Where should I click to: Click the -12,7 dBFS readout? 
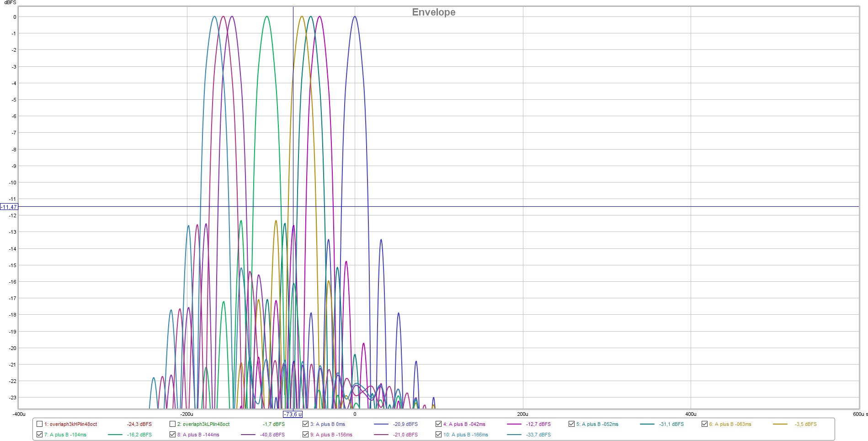[538, 425]
